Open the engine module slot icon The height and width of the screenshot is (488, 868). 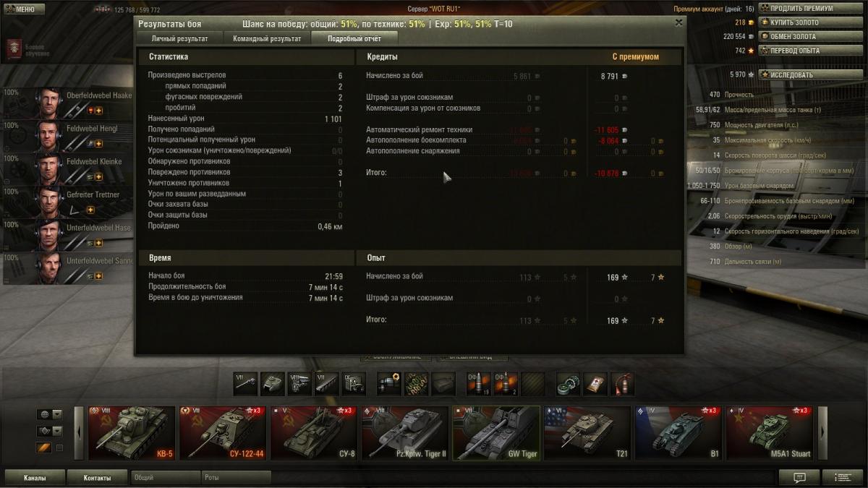[x=299, y=383]
